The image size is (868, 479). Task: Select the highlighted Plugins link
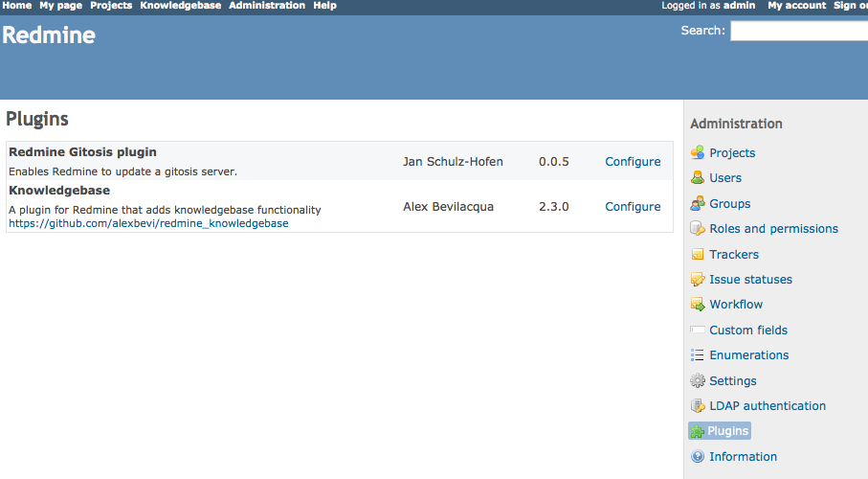click(x=728, y=431)
